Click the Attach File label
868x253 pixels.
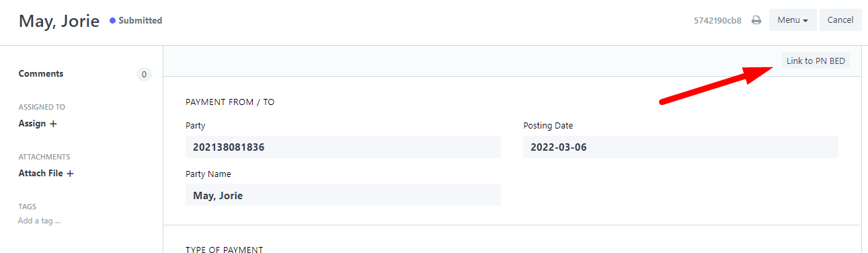[x=40, y=174]
